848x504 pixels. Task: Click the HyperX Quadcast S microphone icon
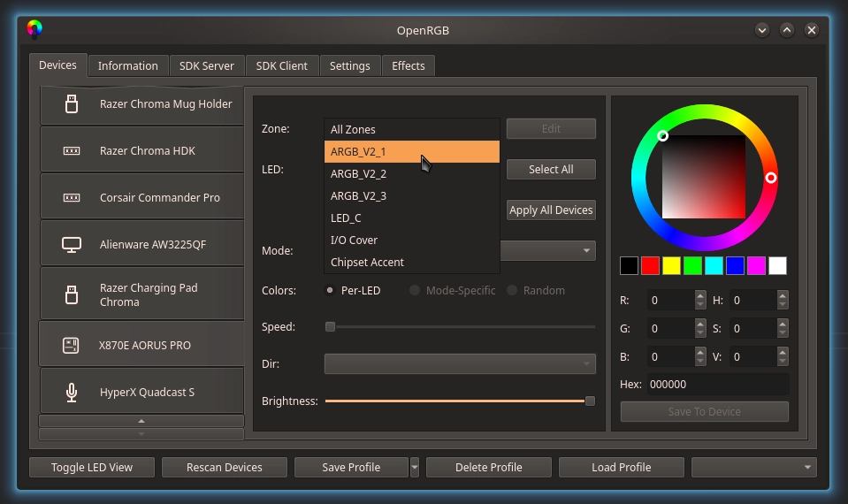point(72,393)
